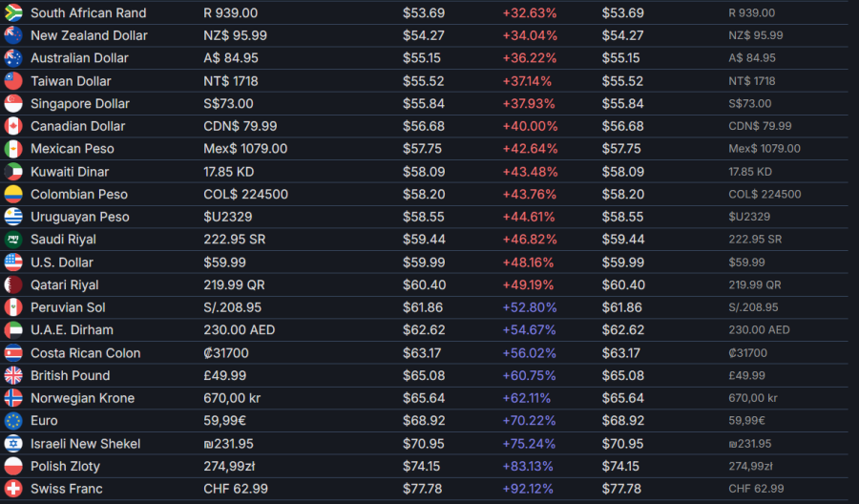Click the $68.92 converted Euro price
859x504 pixels.
(x=423, y=421)
